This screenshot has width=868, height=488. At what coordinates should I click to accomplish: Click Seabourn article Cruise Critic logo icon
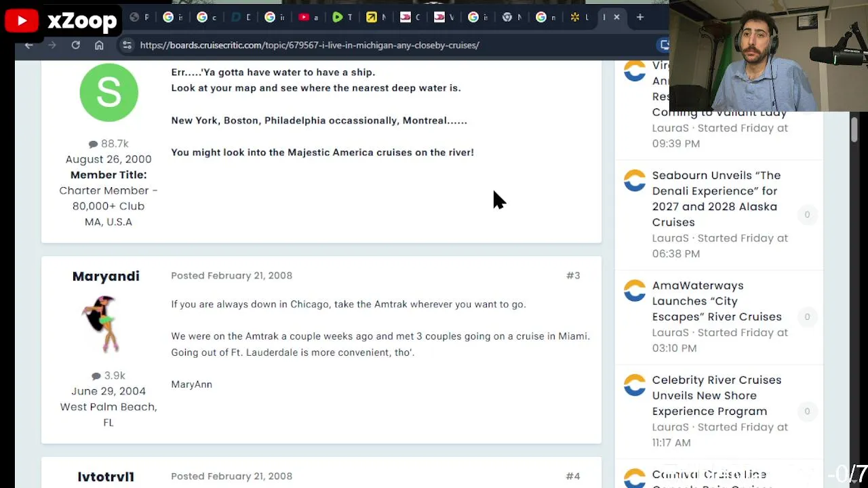pos(635,181)
